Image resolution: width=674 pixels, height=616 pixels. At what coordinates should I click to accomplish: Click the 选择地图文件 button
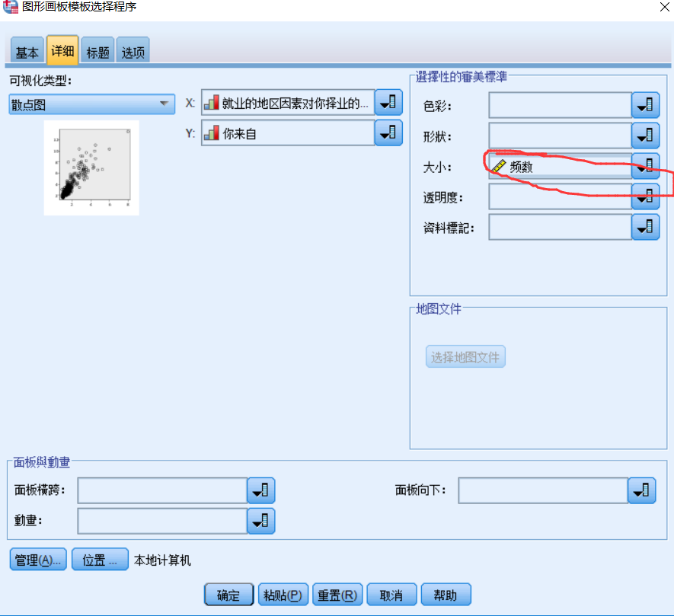point(465,356)
